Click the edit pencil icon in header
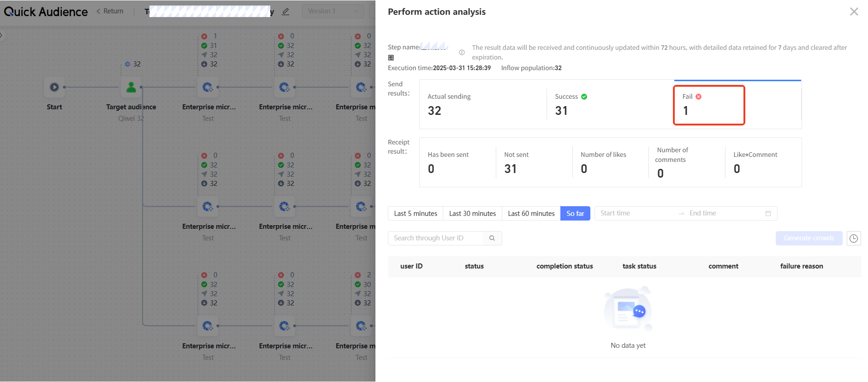 coord(285,12)
